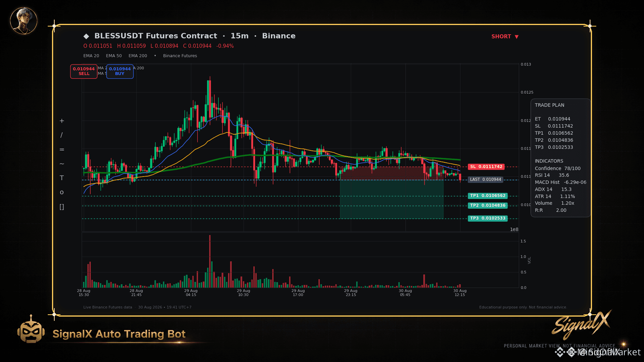Click the 29 Aug 10:30 time label
This screenshot has width=644, height=362.
(x=243, y=293)
